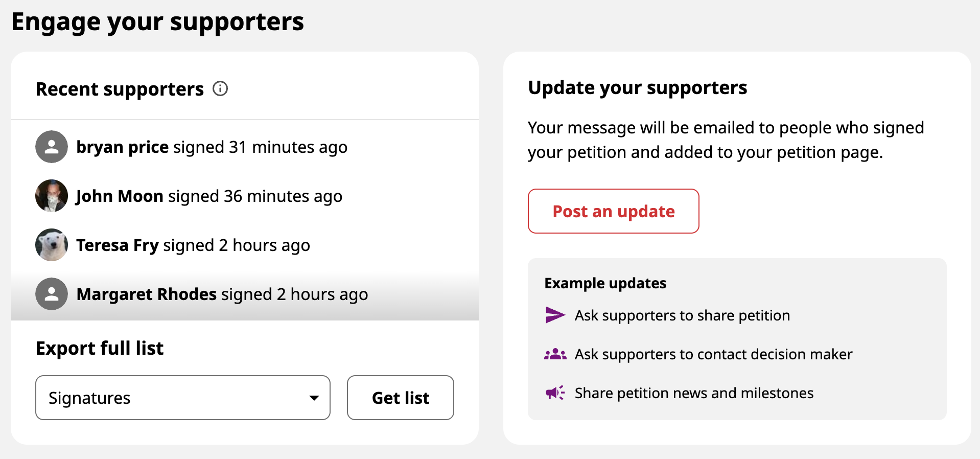980x459 pixels.
Task: Click the name bryan price
Action: coord(123,147)
